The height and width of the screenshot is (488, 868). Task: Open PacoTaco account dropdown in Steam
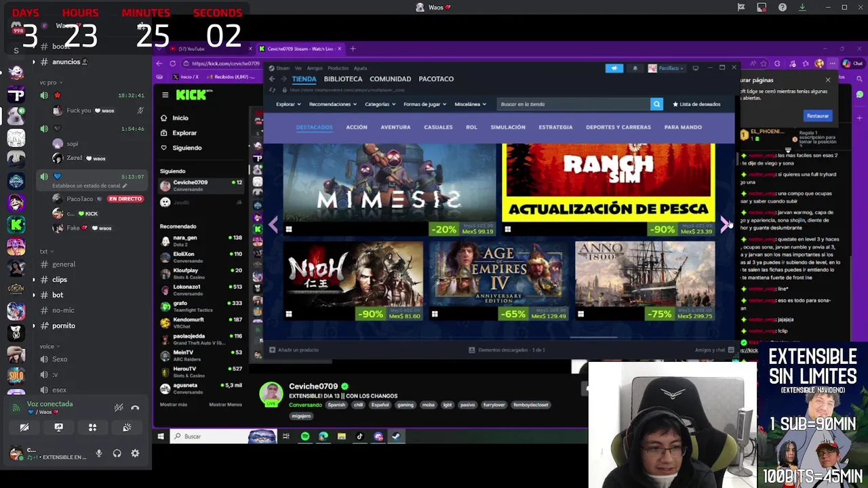pos(666,68)
